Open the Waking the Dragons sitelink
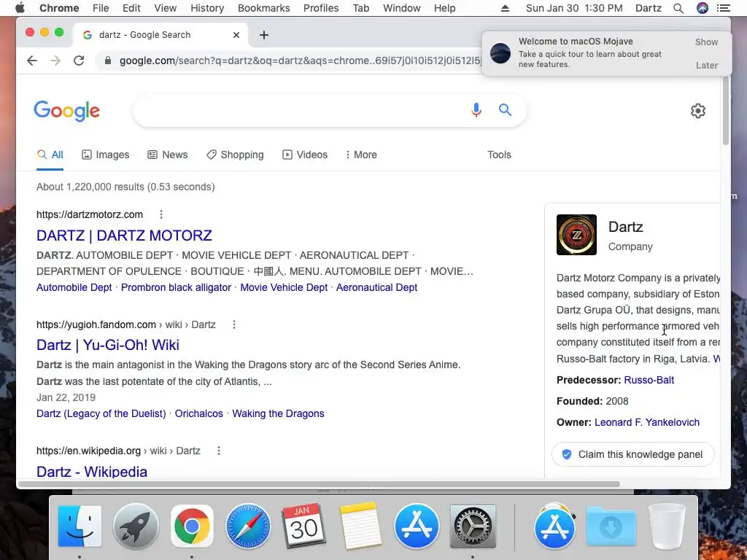Viewport: 747px width, 560px height. (x=278, y=413)
